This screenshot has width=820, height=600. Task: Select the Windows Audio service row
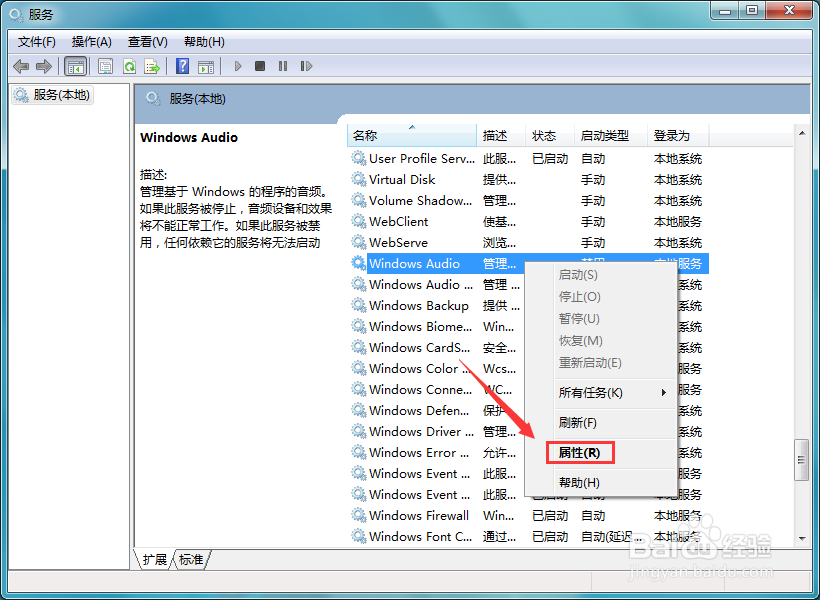tap(528, 264)
